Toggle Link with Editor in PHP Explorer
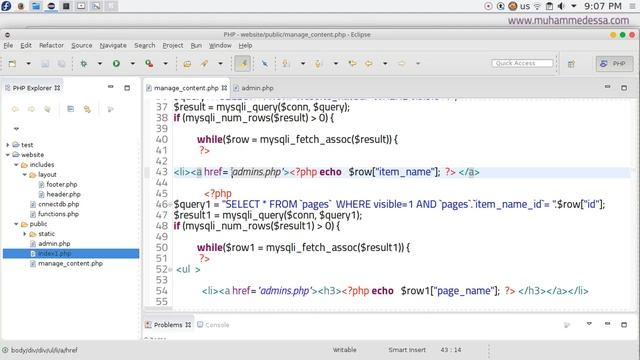Image resolution: width=640 pixels, height=360 pixels. coord(87,109)
